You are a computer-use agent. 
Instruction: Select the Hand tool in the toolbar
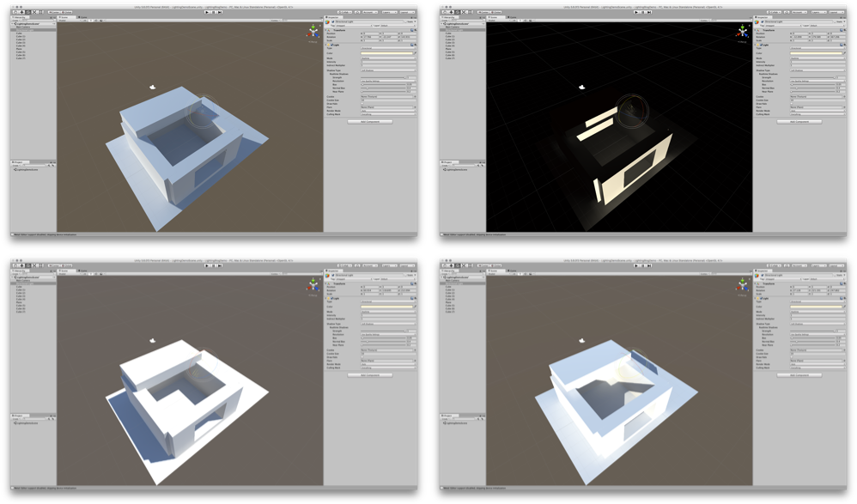[x=15, y=11]
